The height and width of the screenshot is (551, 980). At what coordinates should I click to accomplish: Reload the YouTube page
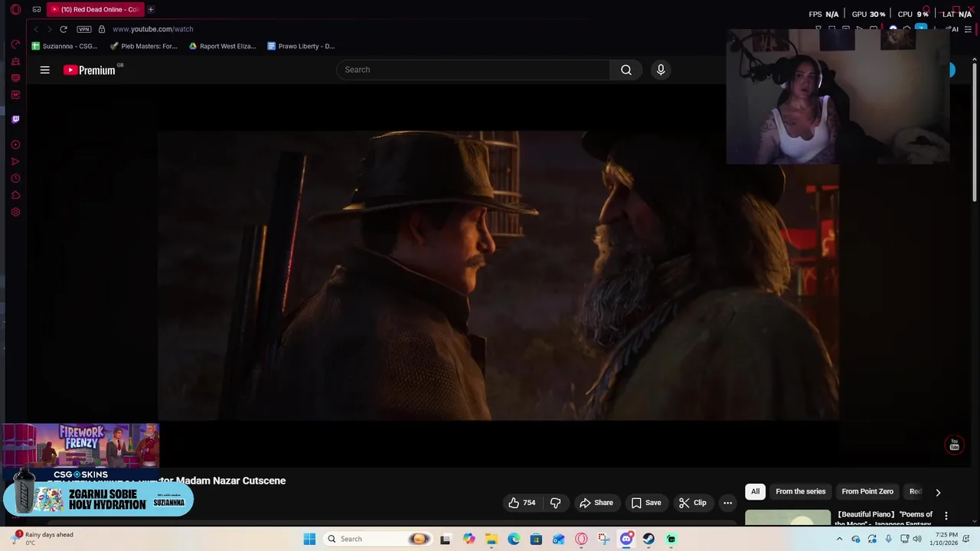point(64,29)
